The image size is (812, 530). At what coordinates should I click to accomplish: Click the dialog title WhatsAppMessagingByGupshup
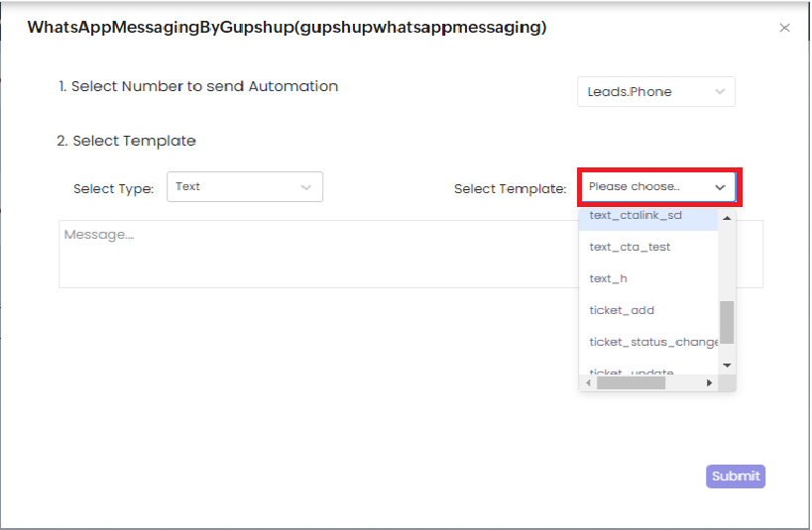(287, 27)
